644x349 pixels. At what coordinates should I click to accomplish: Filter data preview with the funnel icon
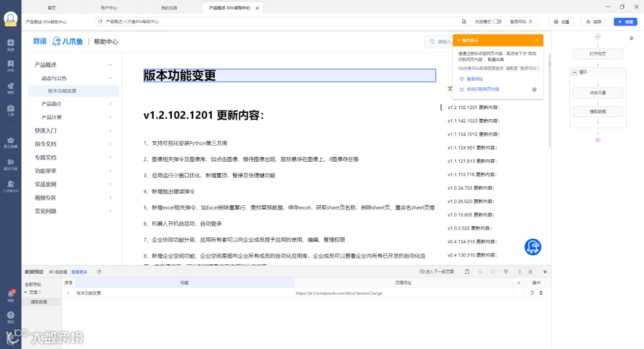coord(506,271)
